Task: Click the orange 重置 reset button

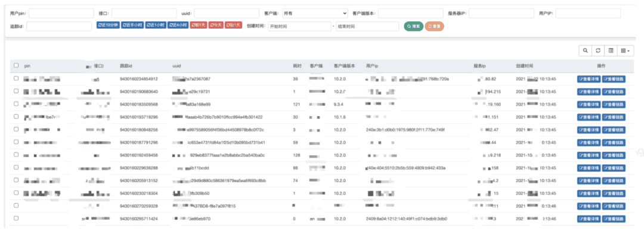Action: (x=435, y=26)
